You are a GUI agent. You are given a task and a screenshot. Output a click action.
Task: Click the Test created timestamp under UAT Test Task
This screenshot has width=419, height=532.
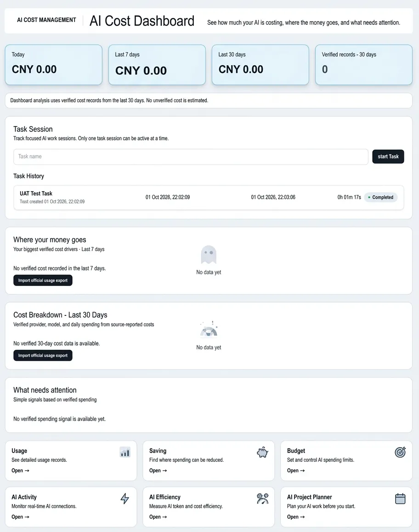pos(52,202)
